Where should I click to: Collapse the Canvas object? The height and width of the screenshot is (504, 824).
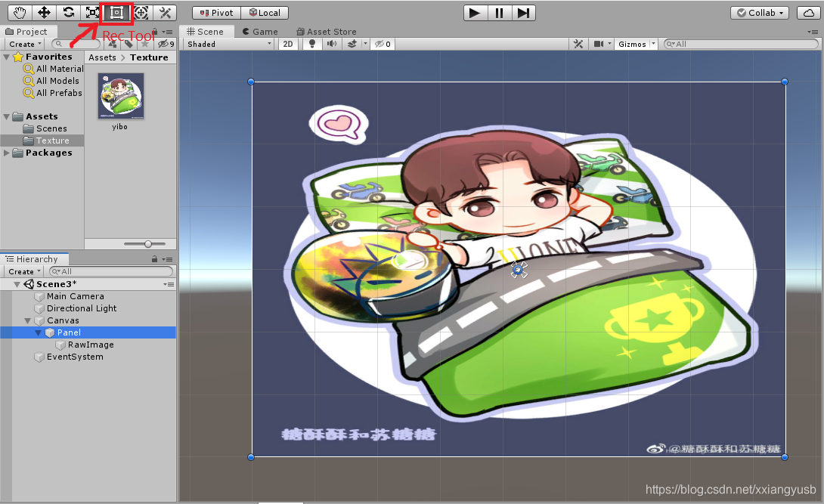coord(27,320)
